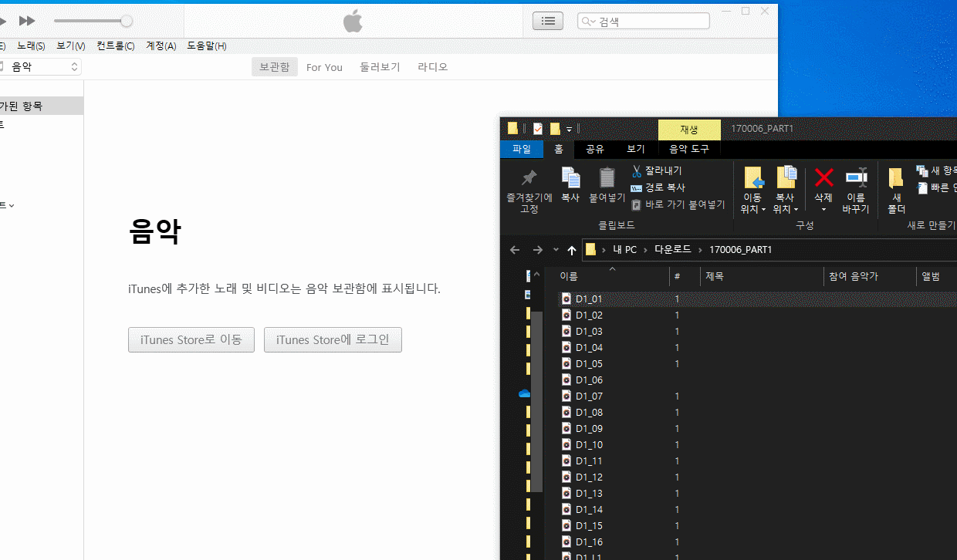The width and height of the screenshot is (957, 560).
Task: Open the 이동 위치 dropdown
Action: click(752, 203)
